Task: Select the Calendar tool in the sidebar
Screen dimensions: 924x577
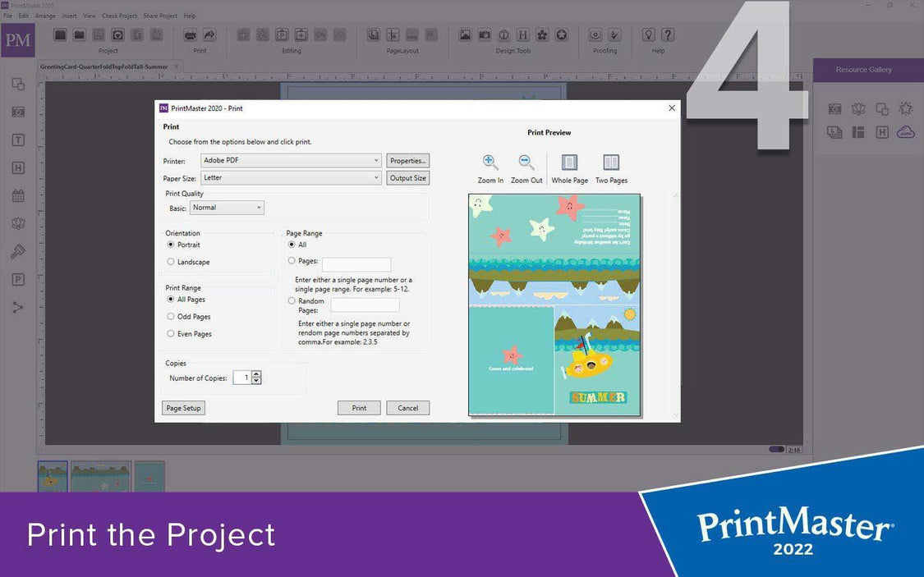Action: click(18, 195)
